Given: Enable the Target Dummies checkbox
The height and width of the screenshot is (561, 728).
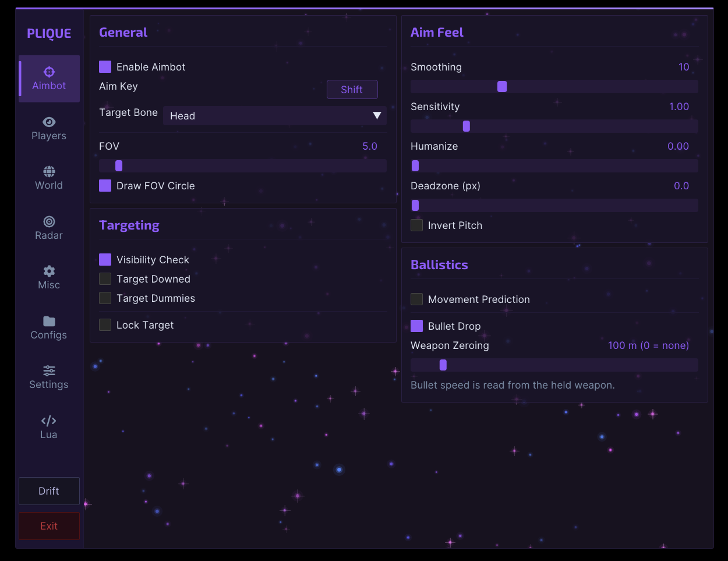Looking at the screenshot, I should [105, 298].
